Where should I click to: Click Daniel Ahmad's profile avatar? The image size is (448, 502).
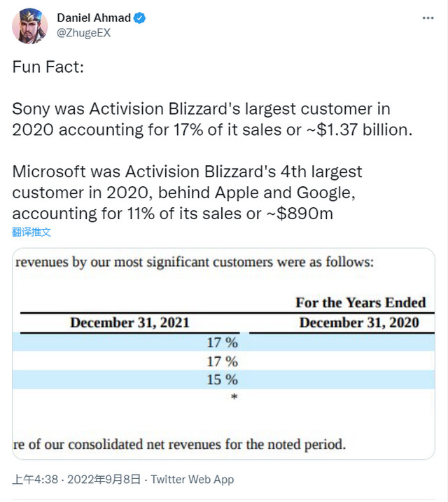30,26
